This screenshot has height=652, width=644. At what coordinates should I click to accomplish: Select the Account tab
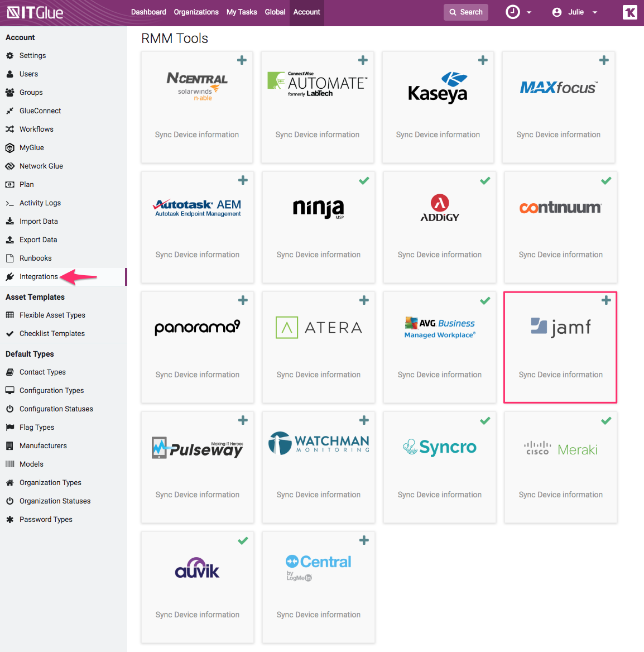(307, 12)
